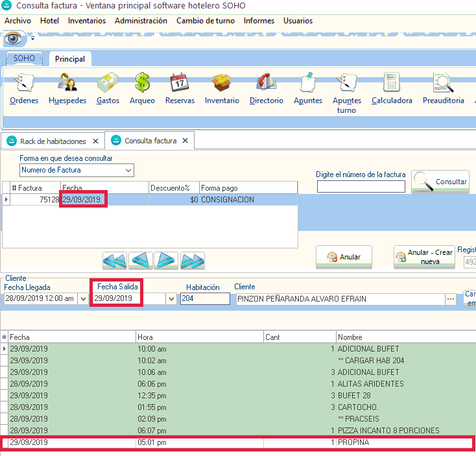
Task: Expand 'Forma en que desea consultar' dropdown
Action: click(x=128, y=171)
